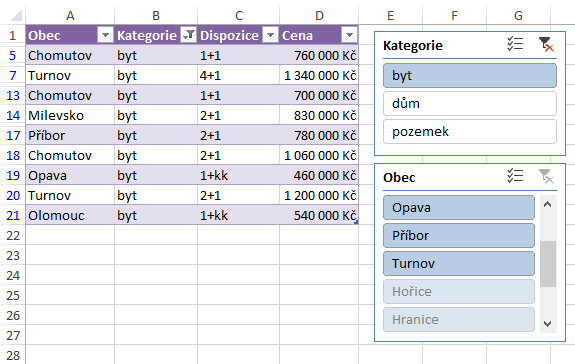Toggle the byt slicer item
Image resolution: width=575 pixels, height=364 pixels.
pyautogui.click(x=470, y=76)
